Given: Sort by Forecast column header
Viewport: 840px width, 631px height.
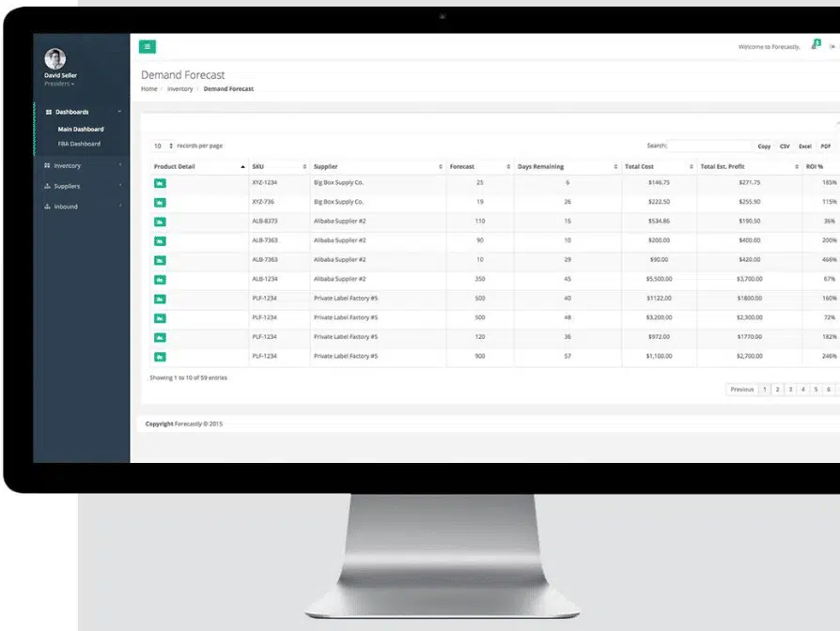Looking at the screenshot, I should (x=479, y=166).
